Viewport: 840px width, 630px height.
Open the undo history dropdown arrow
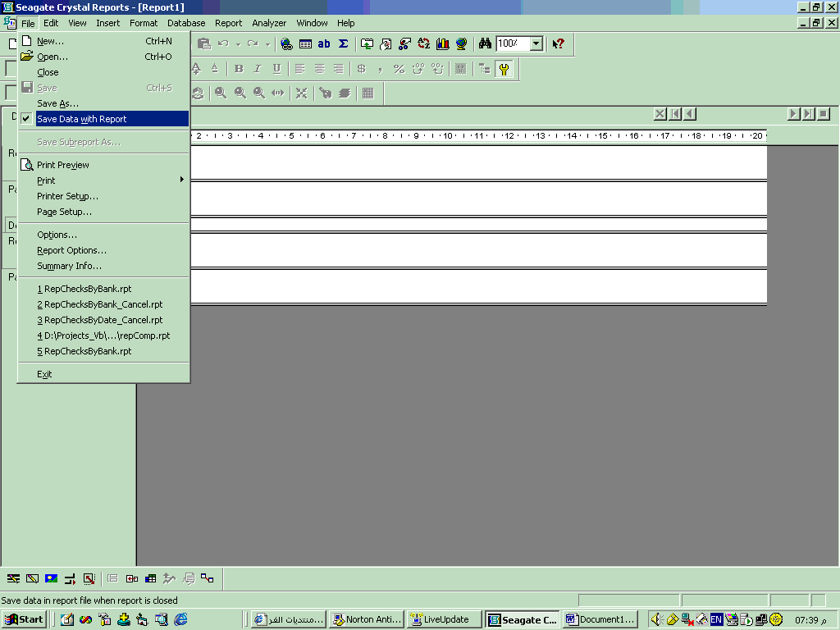tap(238, 44)
